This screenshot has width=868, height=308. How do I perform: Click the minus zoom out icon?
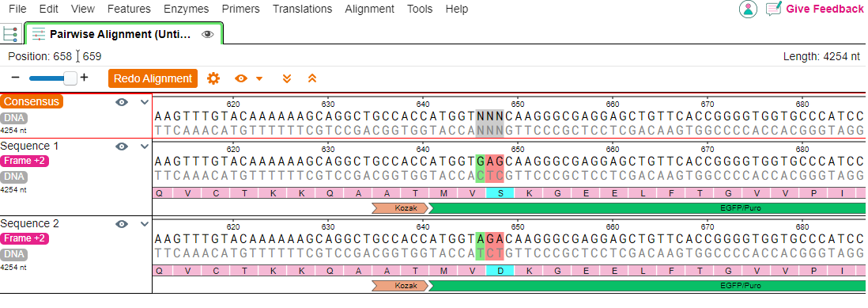[x=15, y=78]
